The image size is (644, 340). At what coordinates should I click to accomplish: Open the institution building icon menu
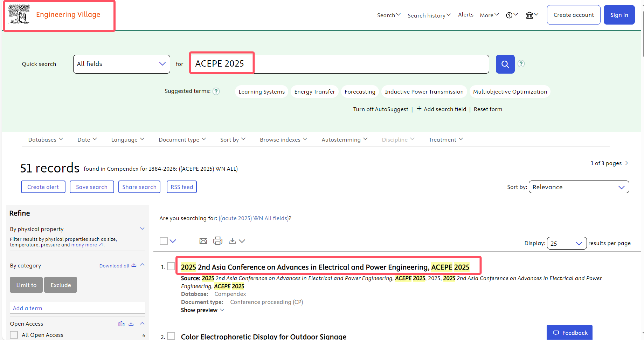click(532, 15)
